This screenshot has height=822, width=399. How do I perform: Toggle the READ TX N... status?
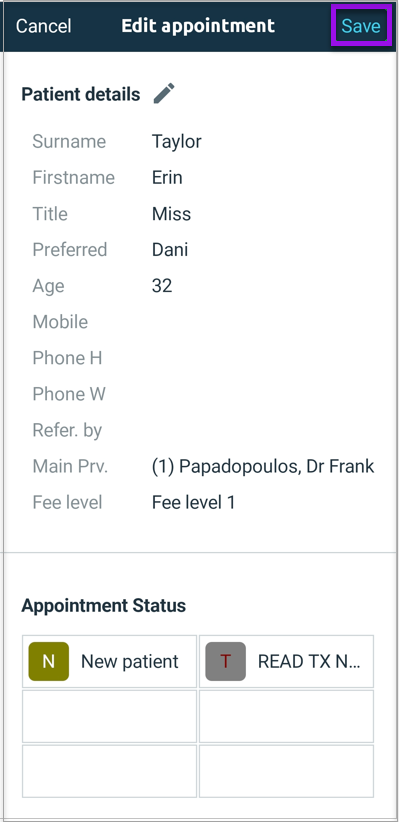point(286,661)
